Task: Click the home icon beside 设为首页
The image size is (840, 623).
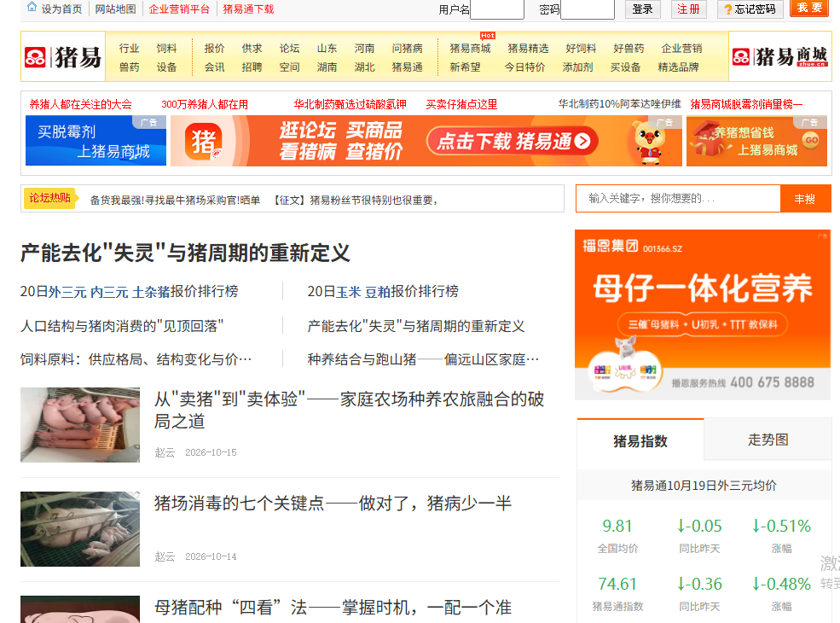Action: [x=32, y=8]
